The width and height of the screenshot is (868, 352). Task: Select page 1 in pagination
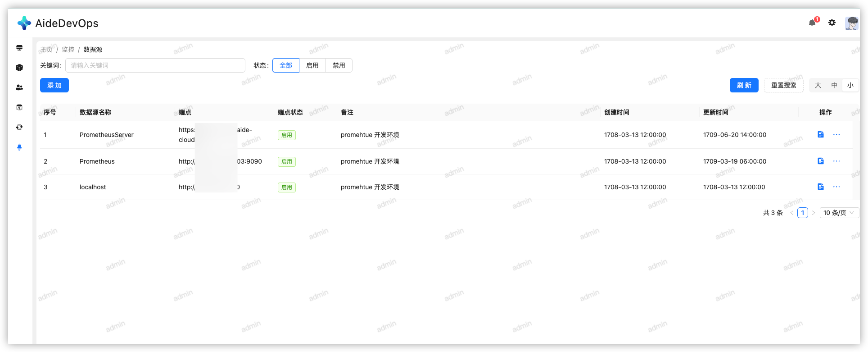pos(803,213)
